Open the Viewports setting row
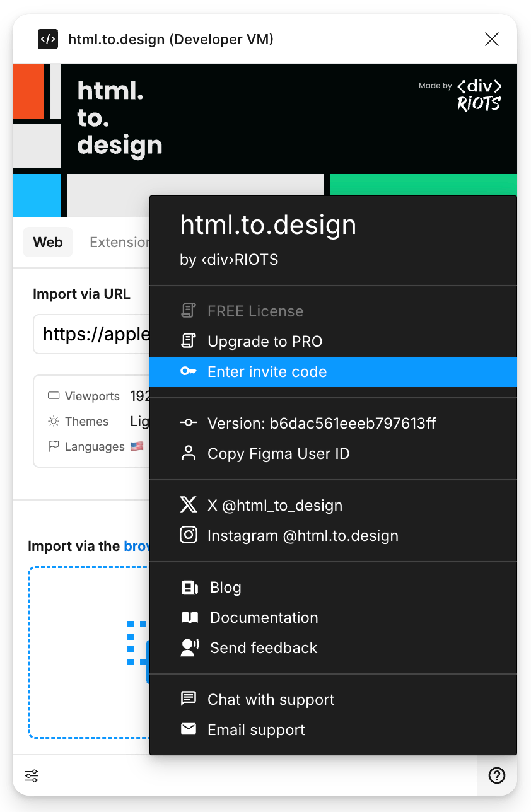Image resolution: width=531 pixels, height=812 pixels. point(91,397)
